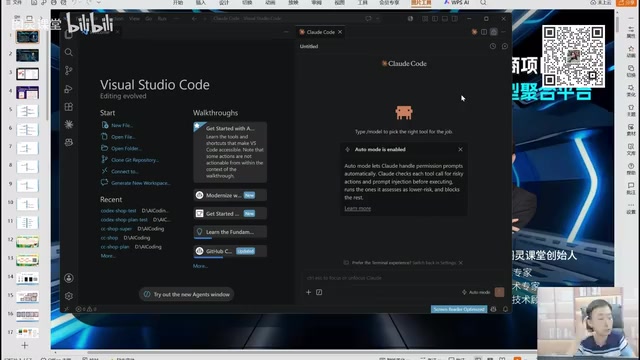Click the Claude icon in editor title actions
The image size is (640, 360).
coord(474,32)
